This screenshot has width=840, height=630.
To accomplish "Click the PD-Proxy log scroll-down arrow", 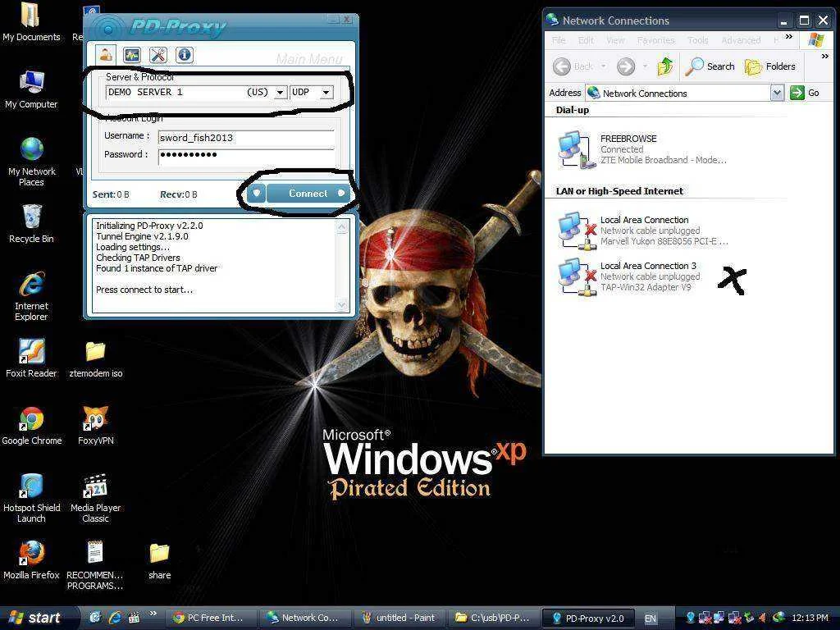I will pyautogui.click(x=342, y=305).
